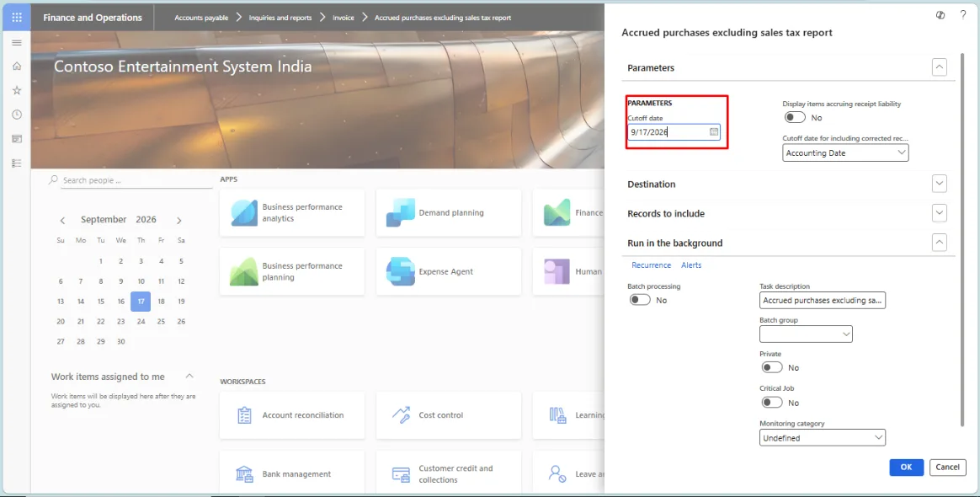This screenshot has width=980, height=497.
Task: Click Inquiries and reports breadcrumb item
Action: [x=280, y=18]
